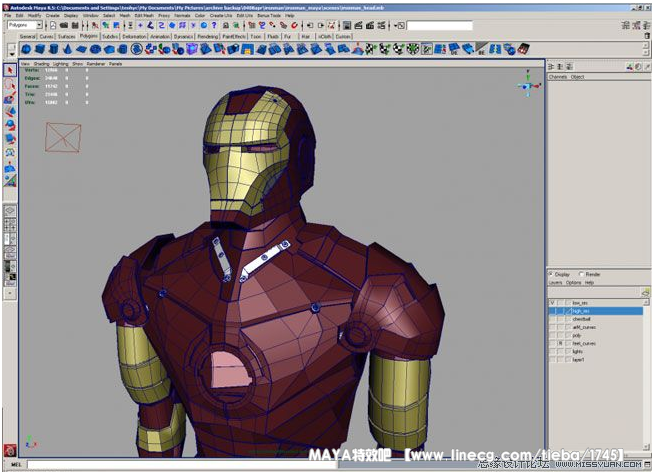
Task: Pick the Rotate tool in the toolbox
Action: (x=10, y=125)
